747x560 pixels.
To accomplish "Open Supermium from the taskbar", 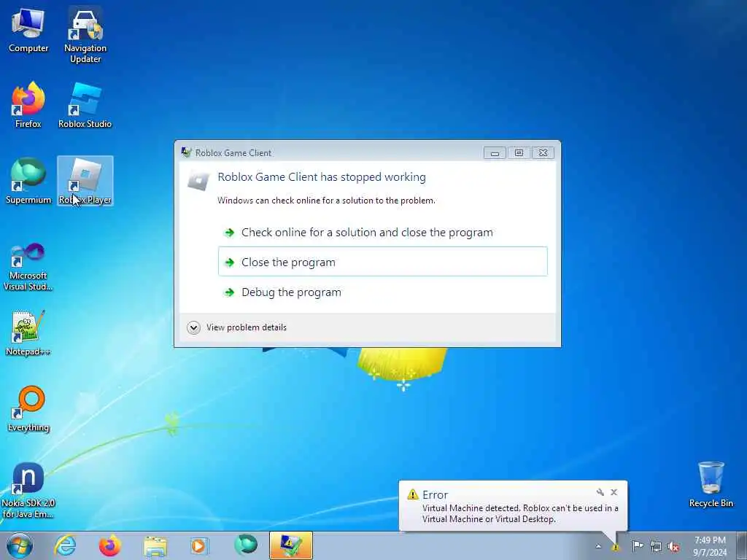I will pyautogui.click(x=246, y=545).
